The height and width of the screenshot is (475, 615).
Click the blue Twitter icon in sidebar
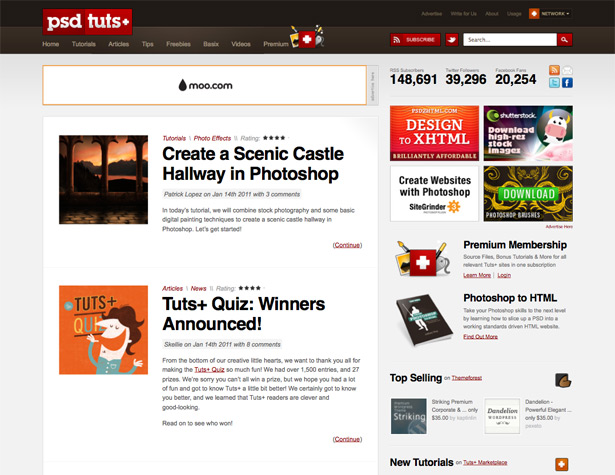click(554, 83)
